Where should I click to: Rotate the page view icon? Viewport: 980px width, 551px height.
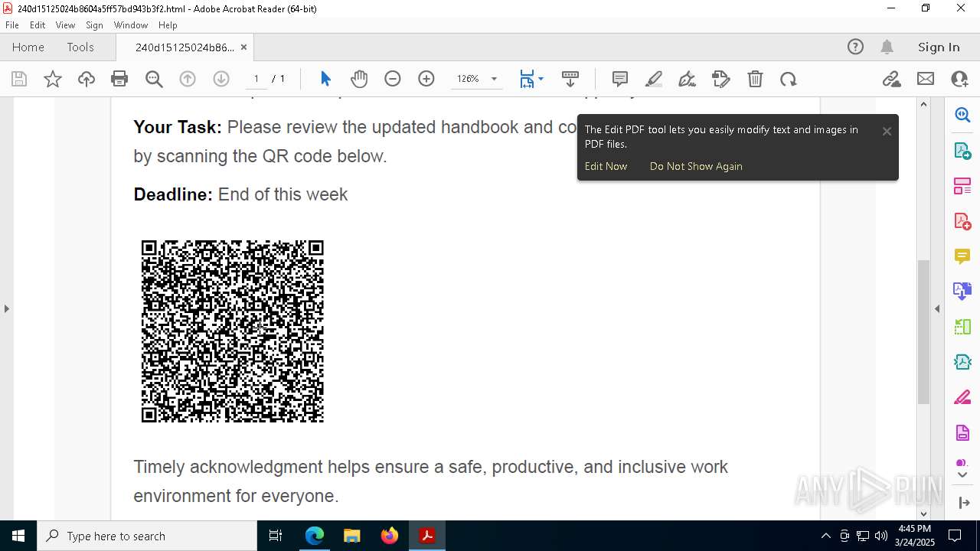pyautogui.click(x=789, y=79)
